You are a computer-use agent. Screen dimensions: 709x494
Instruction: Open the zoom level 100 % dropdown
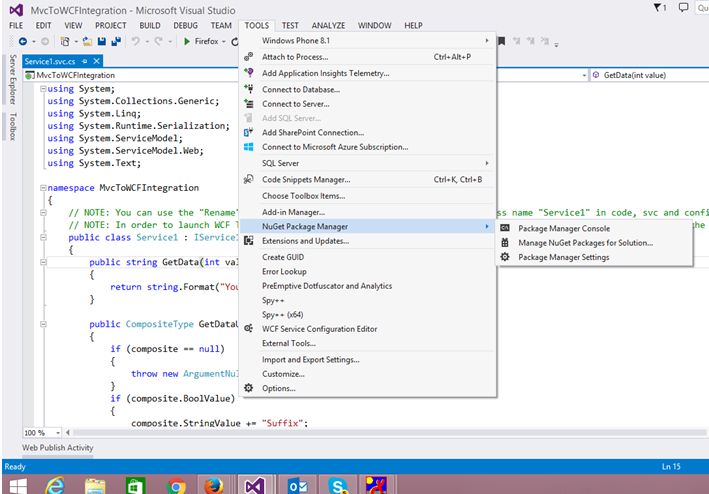click(58, 433)
